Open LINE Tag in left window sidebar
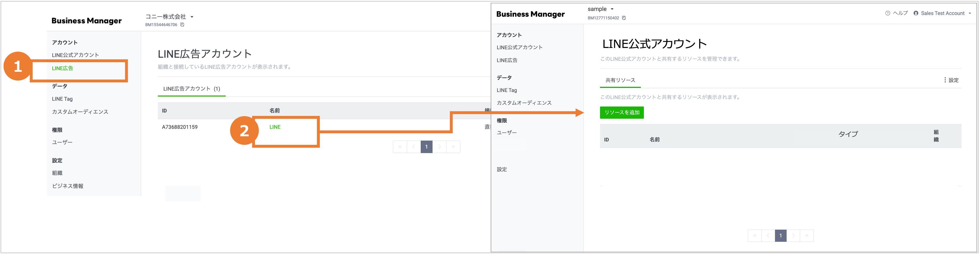Image resolution: width=980 pixels, height=254 pixels. click(x=62, y=99)
